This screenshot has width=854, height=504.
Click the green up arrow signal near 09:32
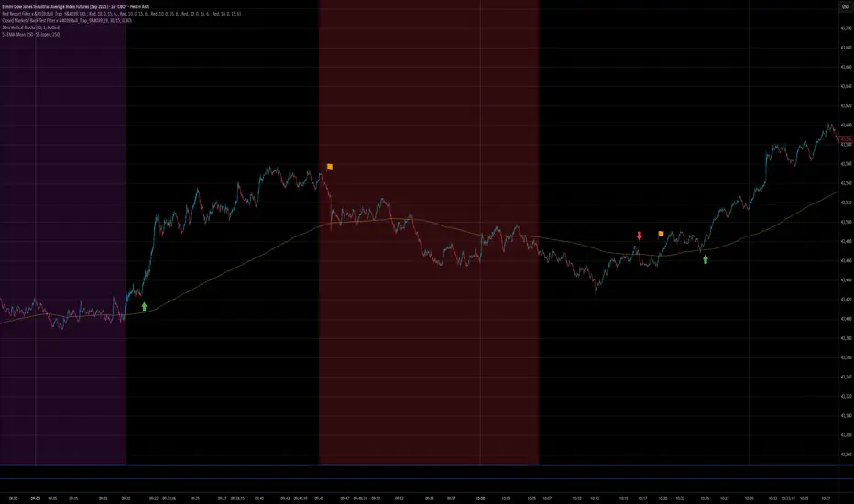145,307
